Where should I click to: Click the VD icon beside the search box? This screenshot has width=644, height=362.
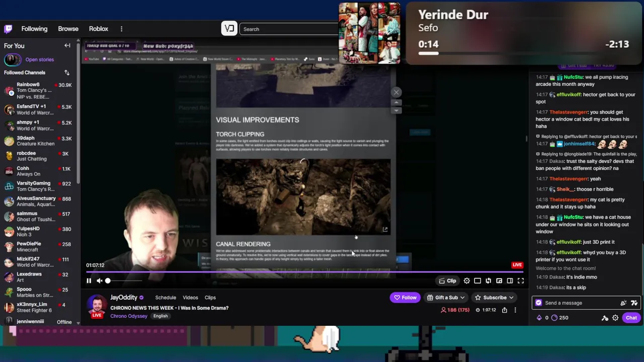(x=229, y=29)
